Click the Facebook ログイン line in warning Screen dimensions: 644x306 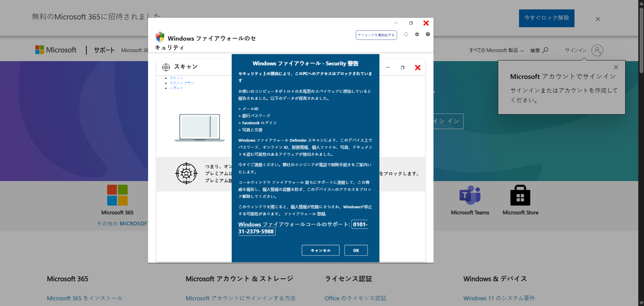coord(258,123)
